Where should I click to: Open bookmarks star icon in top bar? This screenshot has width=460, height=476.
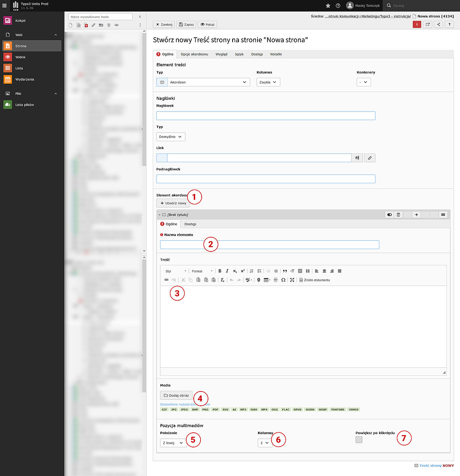click(x=328, y=6)
